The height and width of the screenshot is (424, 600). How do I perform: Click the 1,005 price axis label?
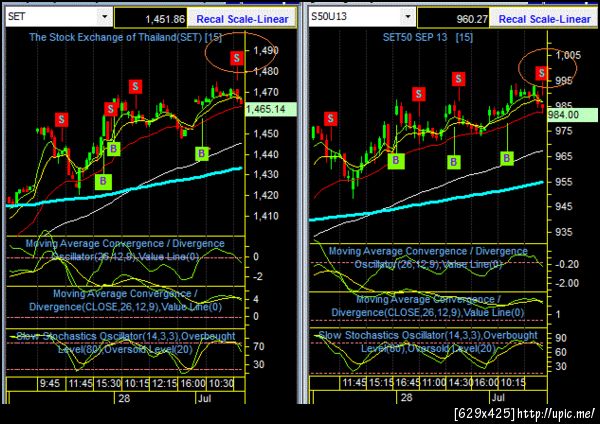(568, 55)
